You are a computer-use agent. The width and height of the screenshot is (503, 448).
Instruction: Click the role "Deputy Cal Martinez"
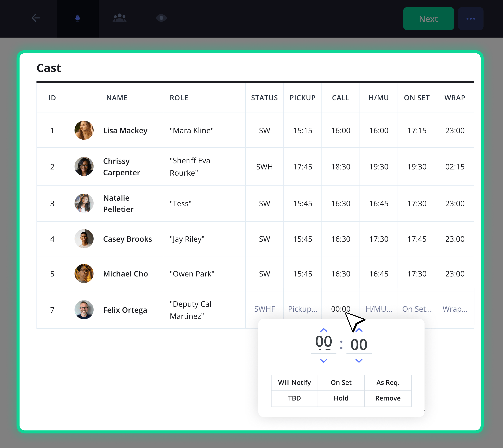(190, 310)
